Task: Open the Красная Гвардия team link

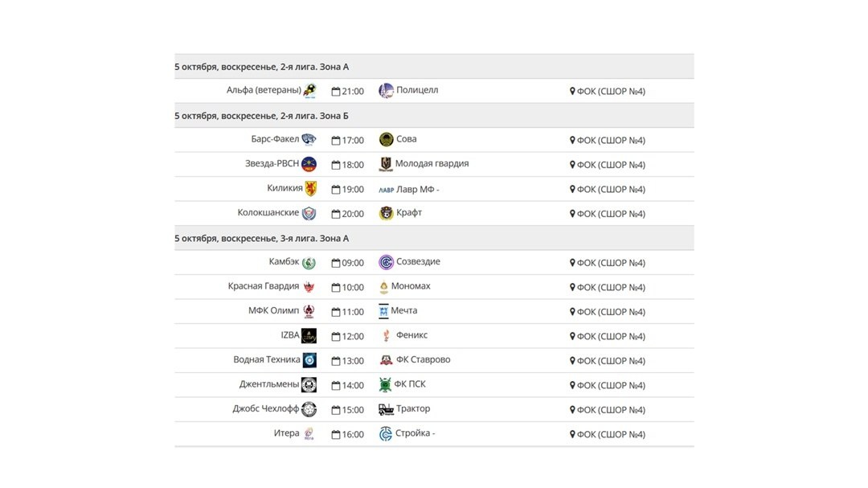Action: click(x=264, y=287)
